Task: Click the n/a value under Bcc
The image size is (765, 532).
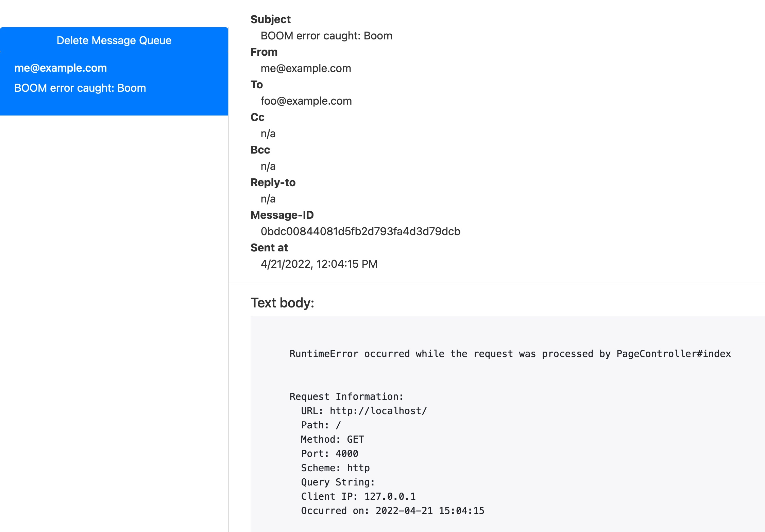Action: click(268, 166)
